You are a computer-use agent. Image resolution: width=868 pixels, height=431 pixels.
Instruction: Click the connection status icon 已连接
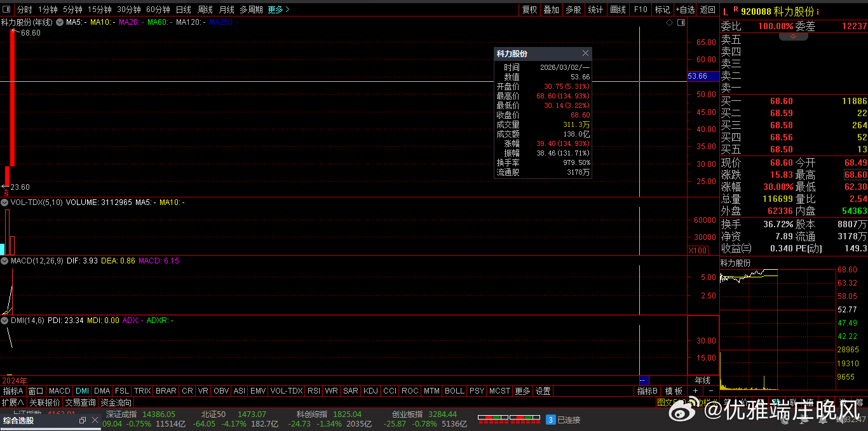click(x=551, y=420)
